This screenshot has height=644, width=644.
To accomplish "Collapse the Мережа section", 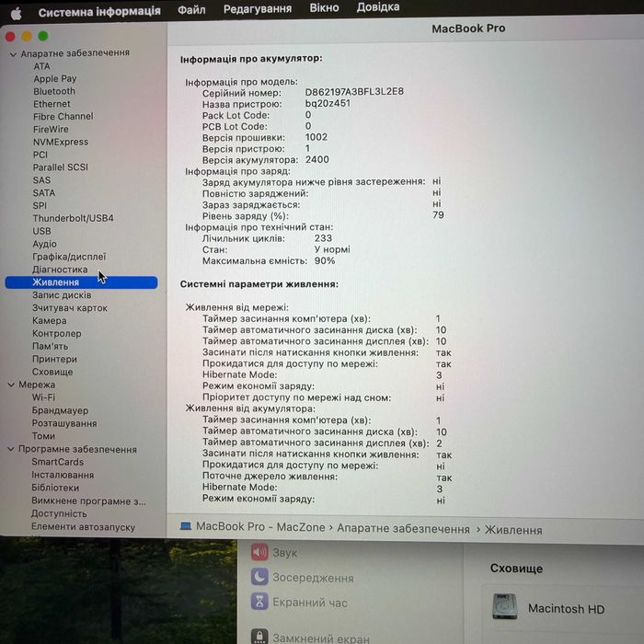I will coord(11,385).
